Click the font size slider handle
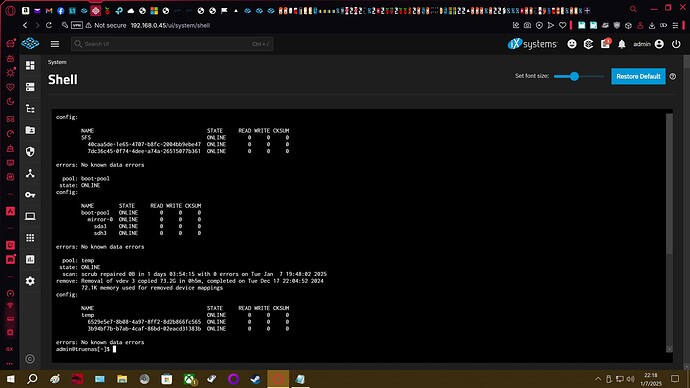Screen dimensions: 690x388 (574, 76)
